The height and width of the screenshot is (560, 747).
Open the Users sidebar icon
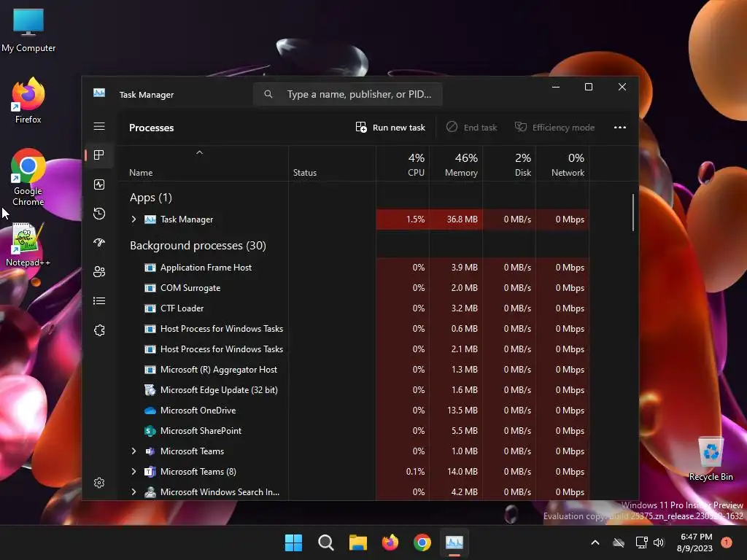point(99,271)
